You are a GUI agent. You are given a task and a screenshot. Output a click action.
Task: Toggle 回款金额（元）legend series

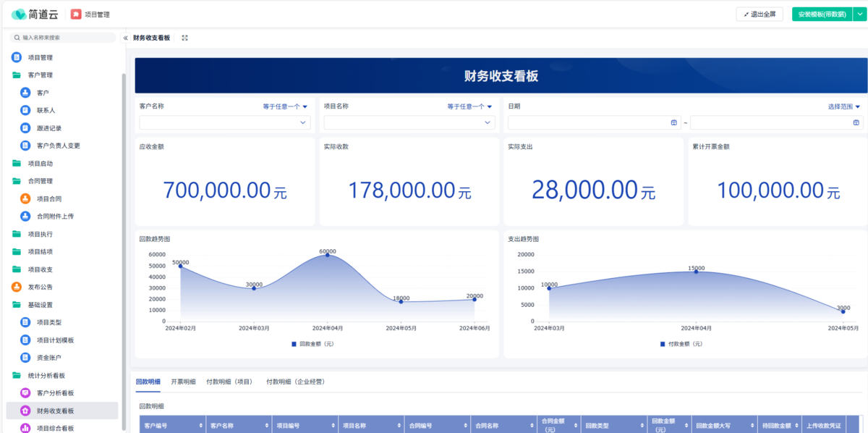tap(312, 344)
